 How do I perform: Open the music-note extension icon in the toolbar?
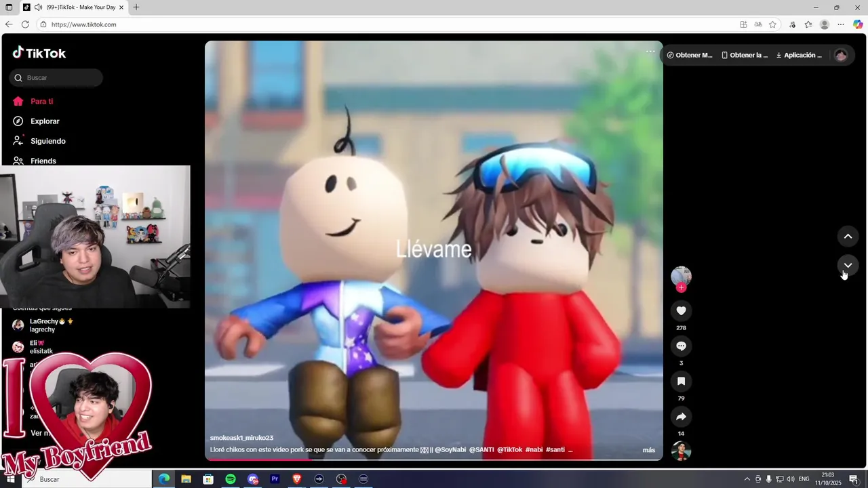click(792, 24)
